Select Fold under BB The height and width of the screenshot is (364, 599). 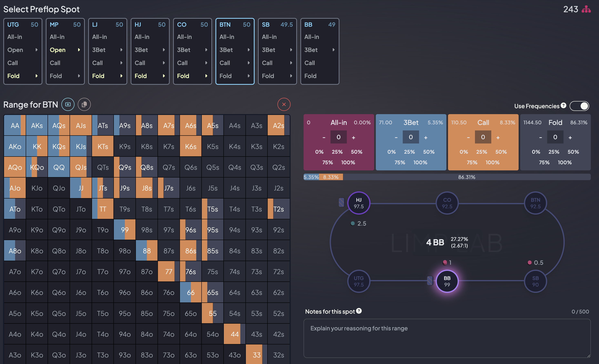pyautogui.click(x=310, y=76)
